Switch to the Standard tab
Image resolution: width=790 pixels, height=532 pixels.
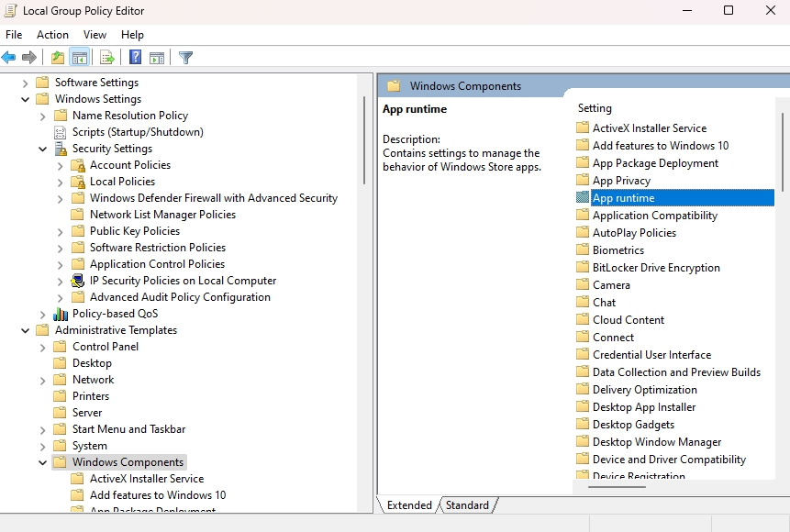pos(468,504)
